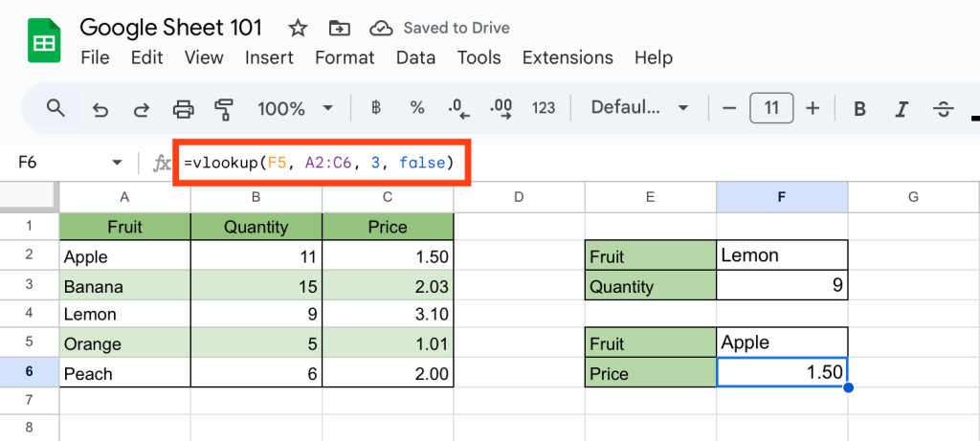
Task: Open the Google Sheets home logo
Action: [x=44, y=42]
